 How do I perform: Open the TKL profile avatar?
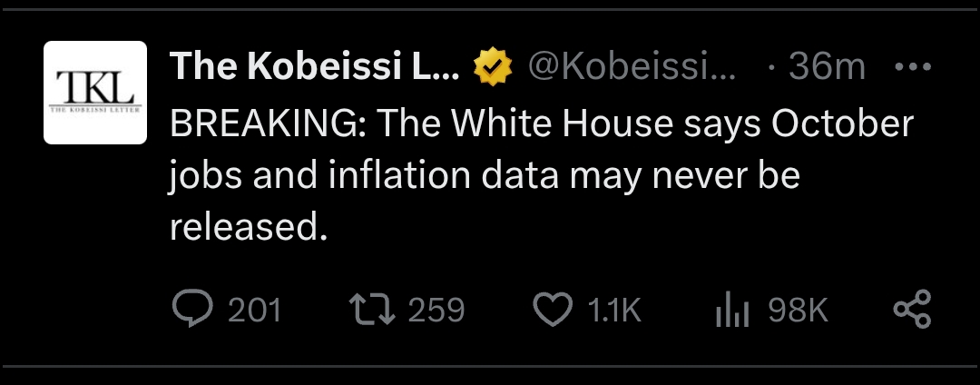pos(95,93)
